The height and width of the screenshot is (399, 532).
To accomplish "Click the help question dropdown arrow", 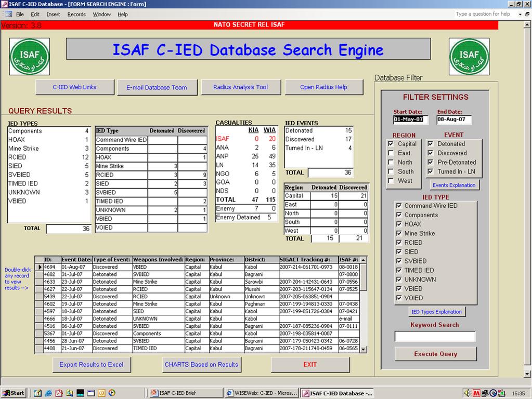I will (x=520, y=14).
